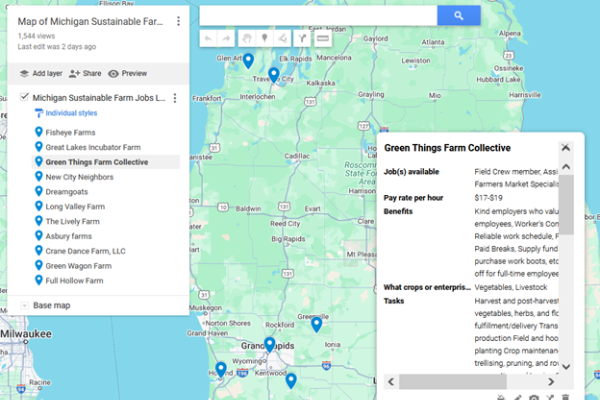Click the Add layer button

point(40,73)
